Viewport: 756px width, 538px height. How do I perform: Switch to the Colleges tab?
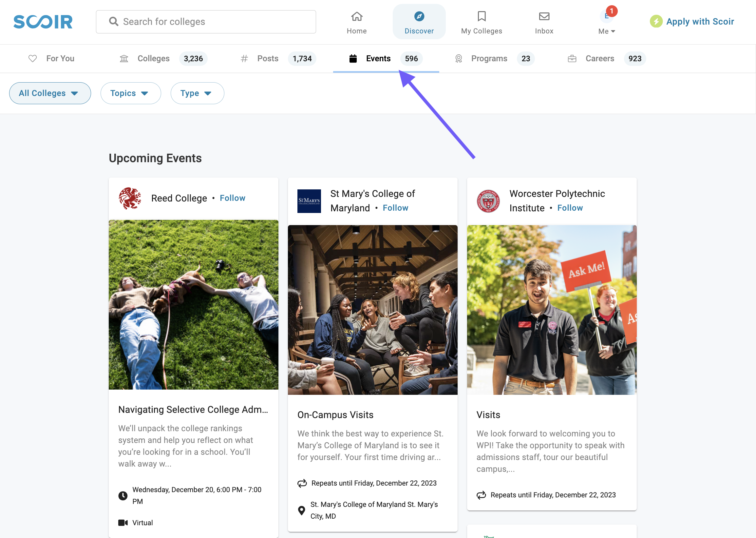(x=163, y=59)
